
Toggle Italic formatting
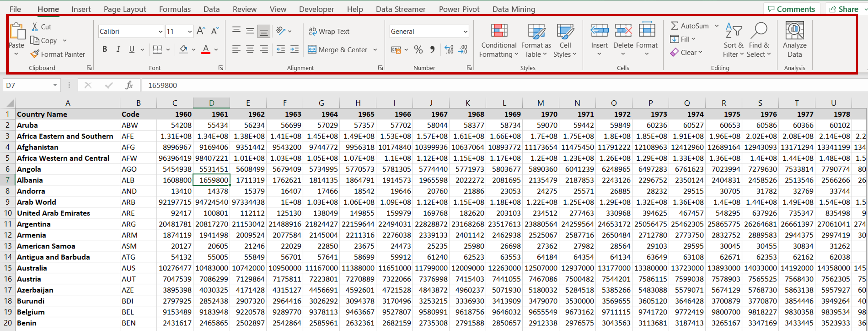click(118, 50)
